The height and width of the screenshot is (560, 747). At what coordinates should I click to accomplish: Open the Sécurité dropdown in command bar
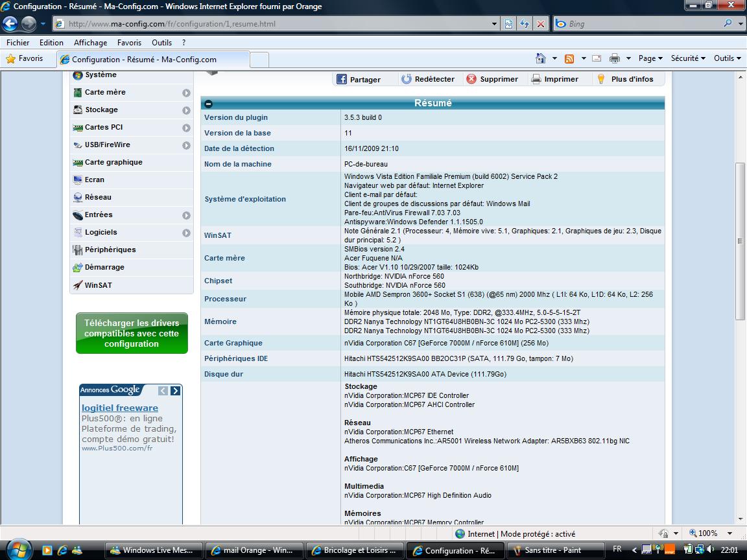tap(688, 58)
